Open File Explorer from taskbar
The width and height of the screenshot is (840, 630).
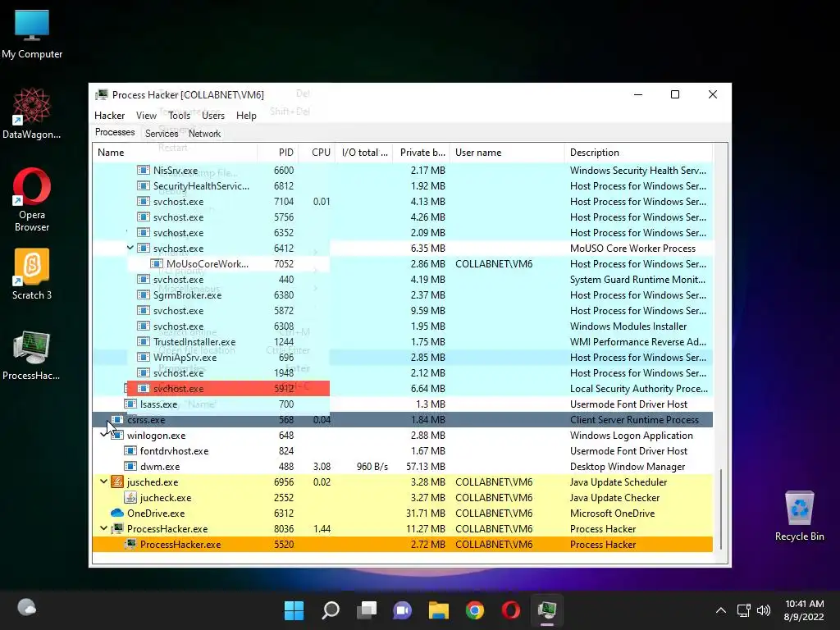439,610
